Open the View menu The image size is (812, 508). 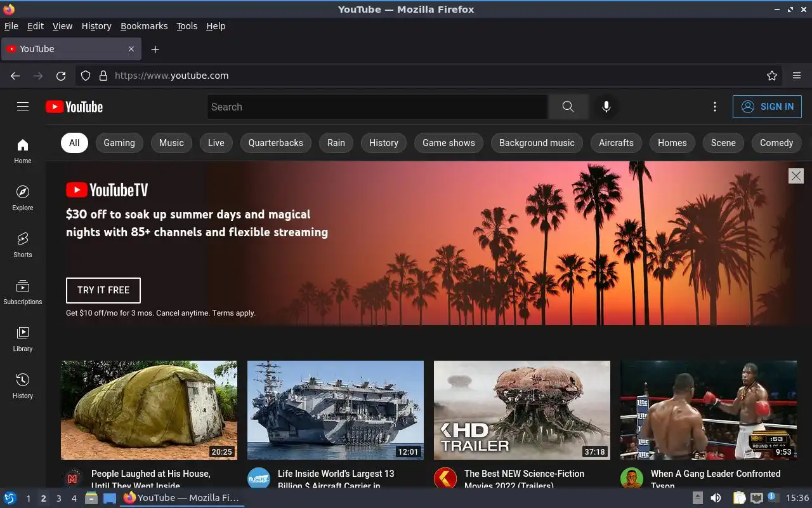[62, 26]
